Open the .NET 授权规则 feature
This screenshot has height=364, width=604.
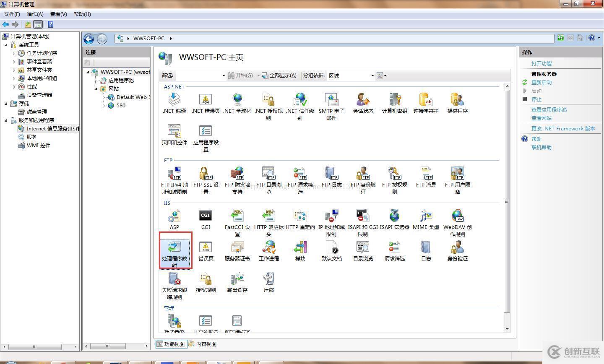pyautogui.click(x=268, y=107)
